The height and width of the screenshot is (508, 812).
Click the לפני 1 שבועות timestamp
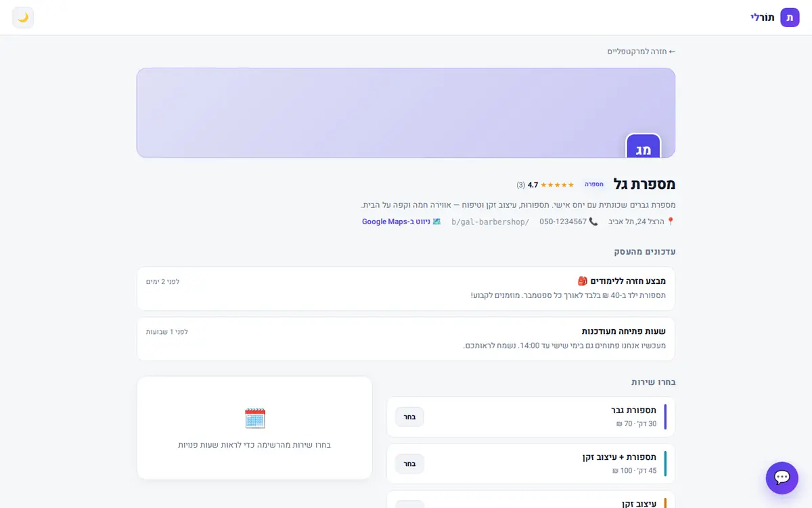[167, 332]
